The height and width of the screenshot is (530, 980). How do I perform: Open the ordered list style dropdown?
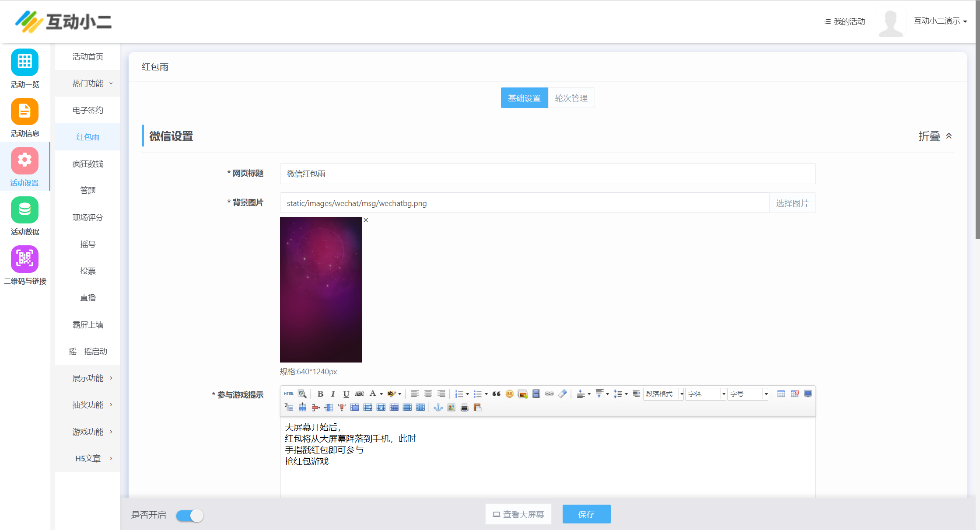pos(468,394)
